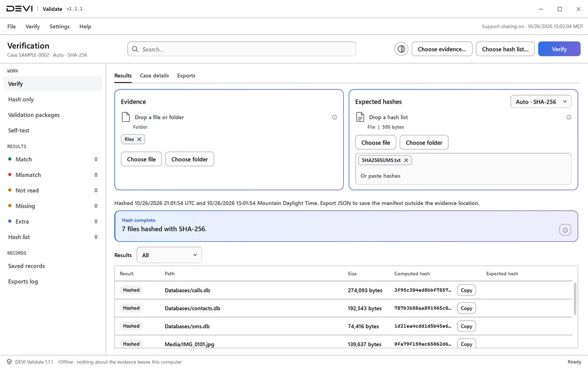This screenshot has height=368, width=588.
Task: Click the Result column header
Action: (127, 274)
